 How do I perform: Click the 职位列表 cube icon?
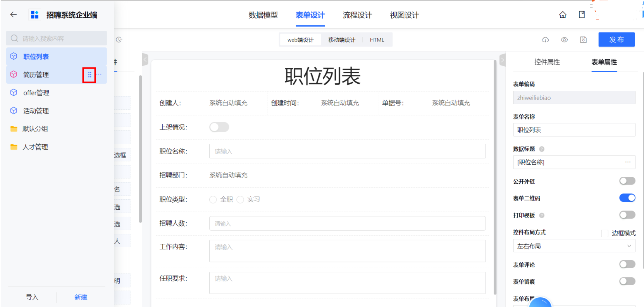click(14, 56)
